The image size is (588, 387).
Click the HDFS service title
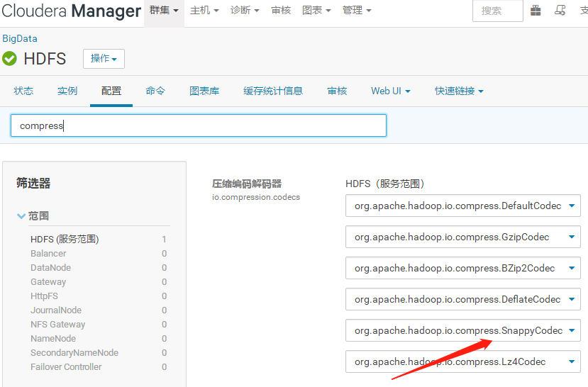coord(45,59)
